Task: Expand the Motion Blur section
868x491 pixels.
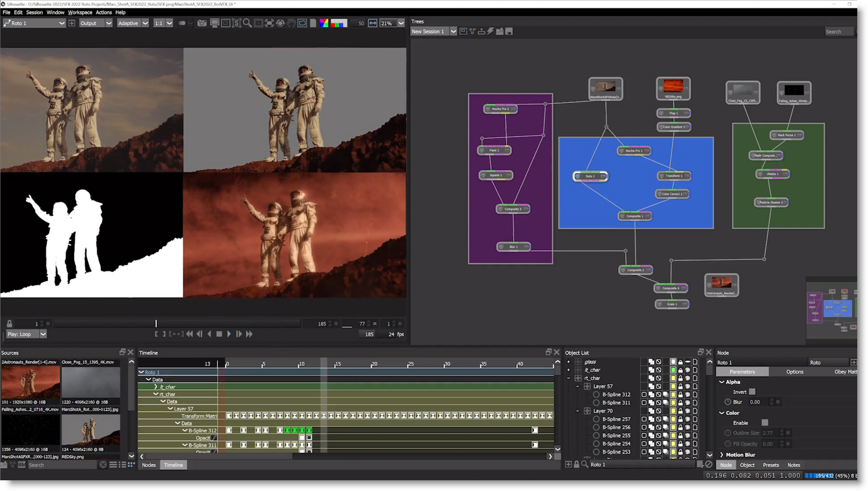Action: coord(722,455)
